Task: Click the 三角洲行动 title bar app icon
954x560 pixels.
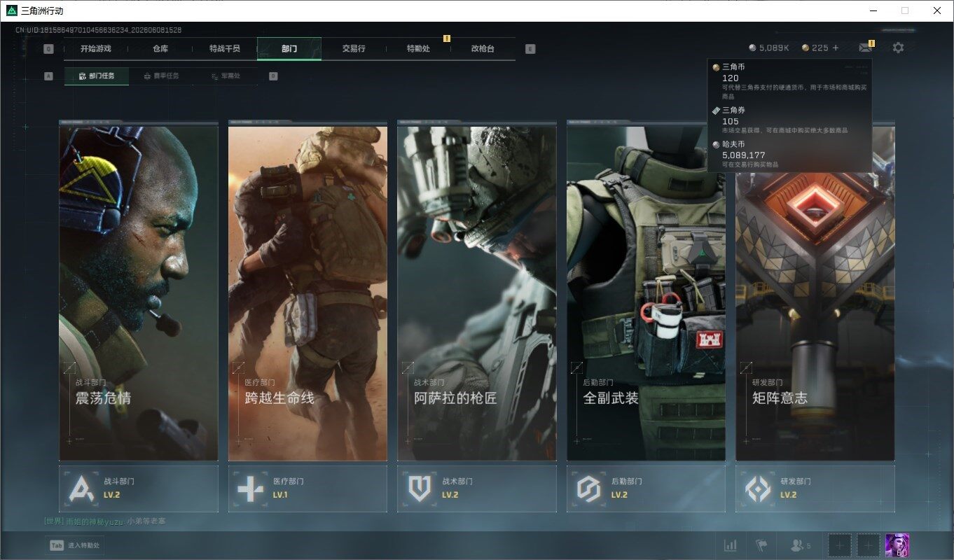Action: click(x=12, y=10)
